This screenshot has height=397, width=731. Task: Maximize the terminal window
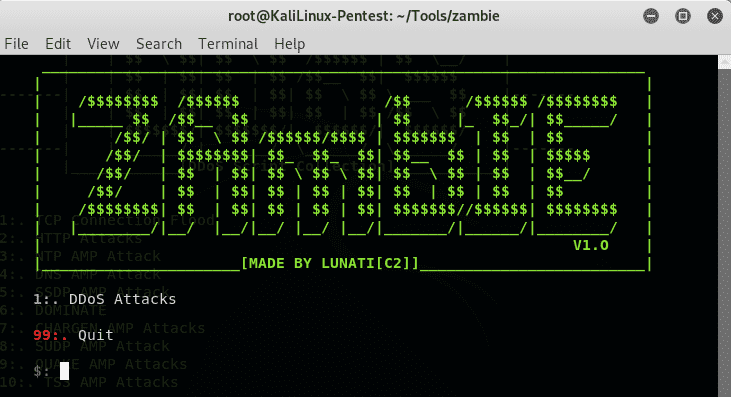(683, 16)
